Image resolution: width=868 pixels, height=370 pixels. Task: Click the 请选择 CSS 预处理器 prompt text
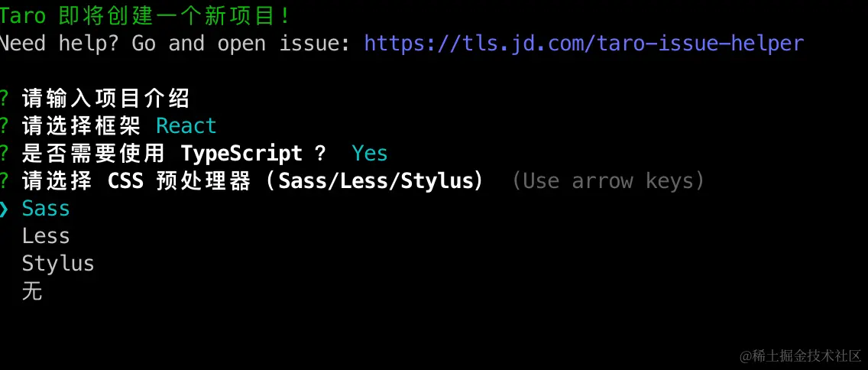(252, 181)
